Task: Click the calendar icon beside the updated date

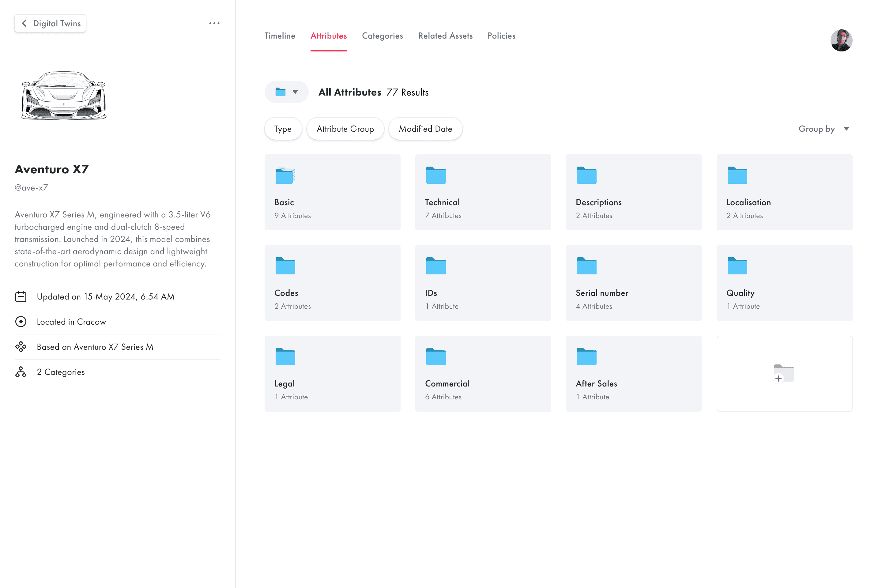Action: tap(21, 297)
